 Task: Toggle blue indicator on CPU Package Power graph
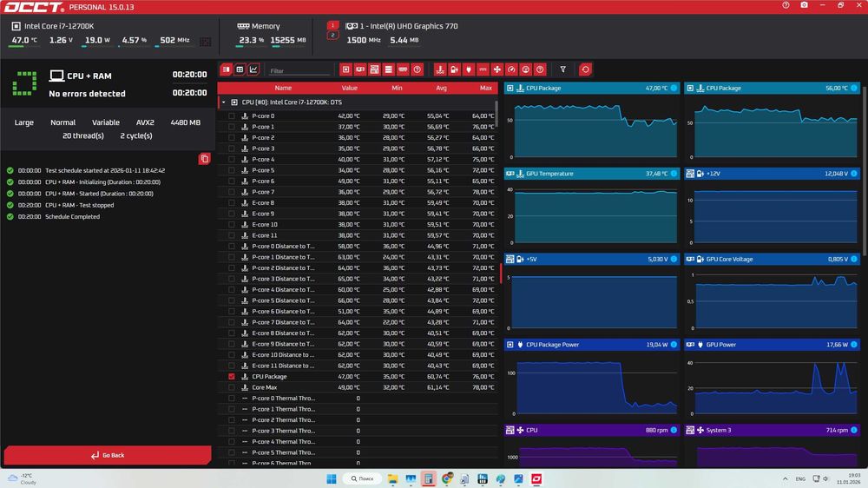pos(674,345)
